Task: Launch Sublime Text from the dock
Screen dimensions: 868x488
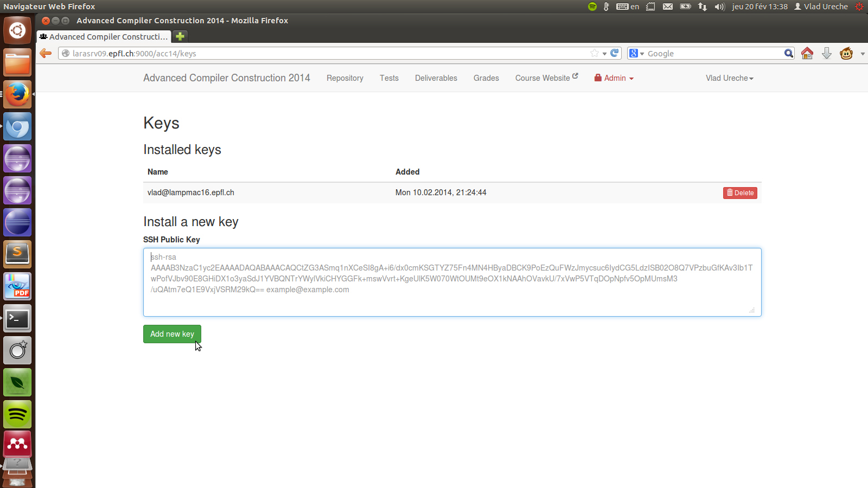Action: click(x=17, y=254)
